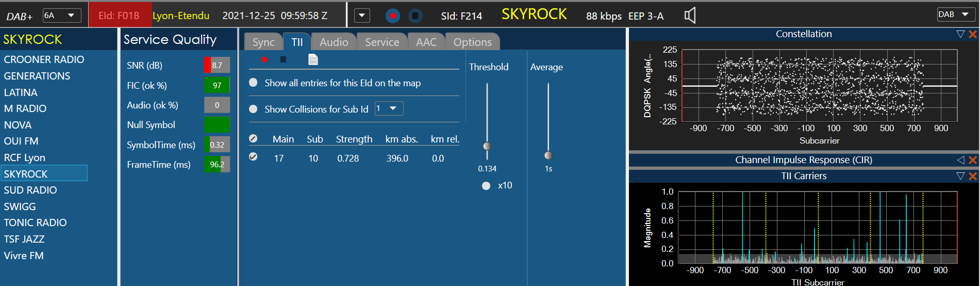Stop playback with the top stop button
The image size is (980, 286).
(415, 16)
